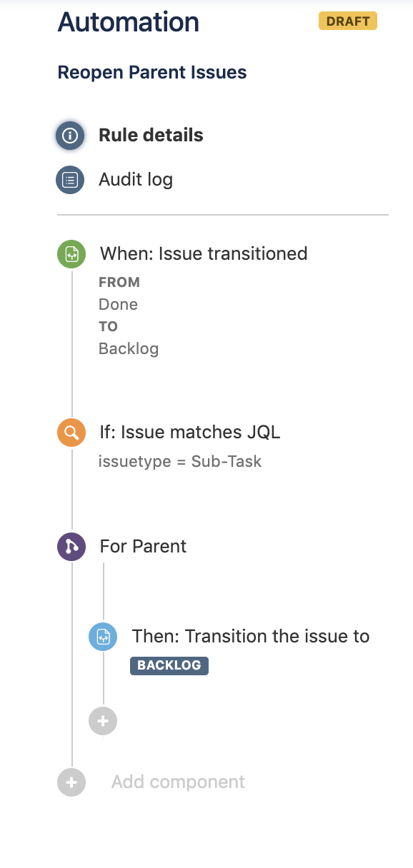The image size is (413, 868).
Task: Click the Rule details info icon
Action: tap(70, 135)
